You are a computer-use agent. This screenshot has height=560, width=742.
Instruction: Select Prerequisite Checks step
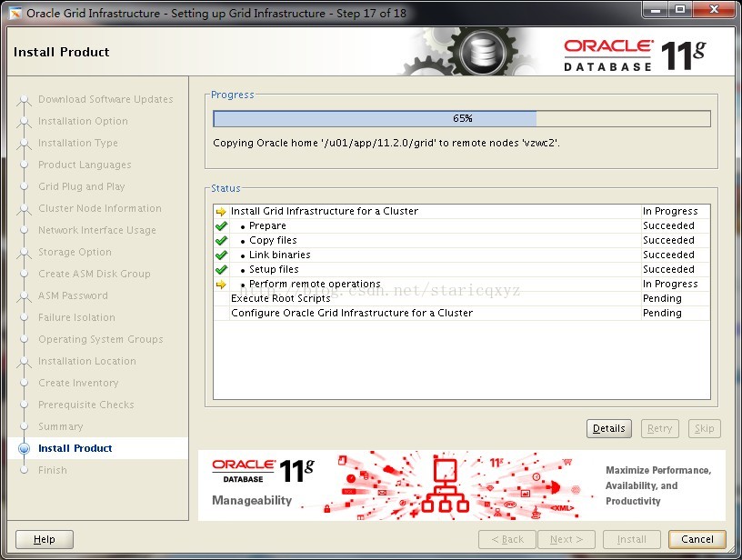pos(86,405)
